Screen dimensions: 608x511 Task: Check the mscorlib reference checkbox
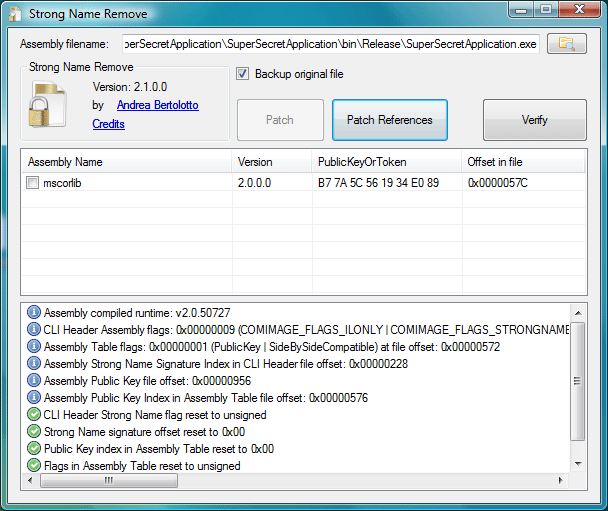click(32, 183)
